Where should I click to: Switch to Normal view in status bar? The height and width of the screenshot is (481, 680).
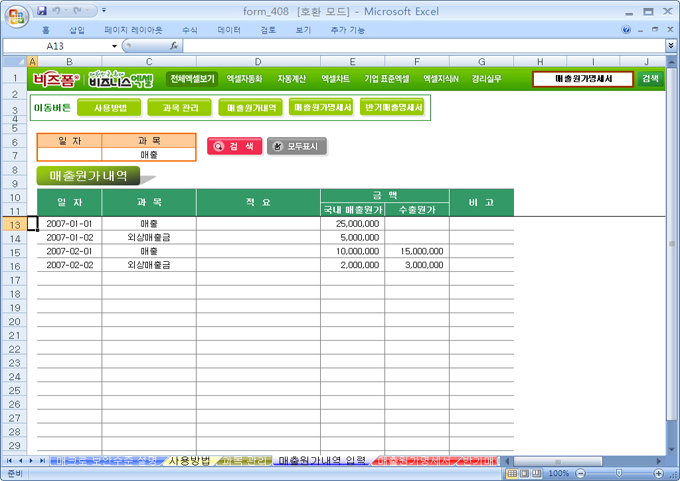point(511,473)
